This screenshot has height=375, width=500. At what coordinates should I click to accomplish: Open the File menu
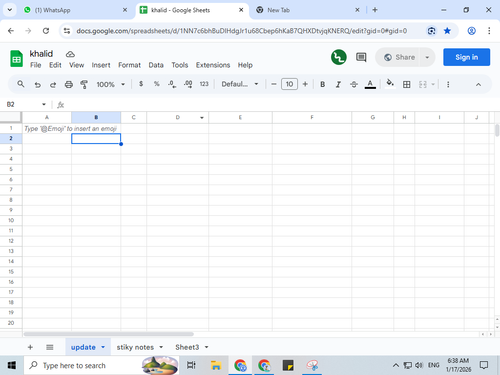pyautogui.click(x=36, y=65)
